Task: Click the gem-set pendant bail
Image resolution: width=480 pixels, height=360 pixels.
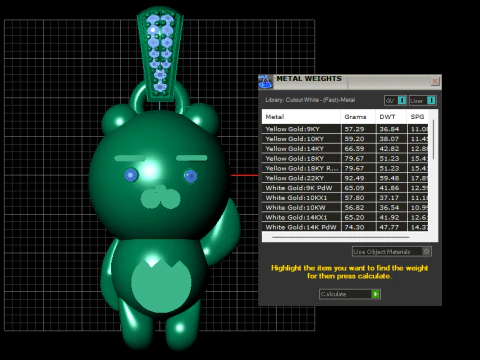Action: 160,54
